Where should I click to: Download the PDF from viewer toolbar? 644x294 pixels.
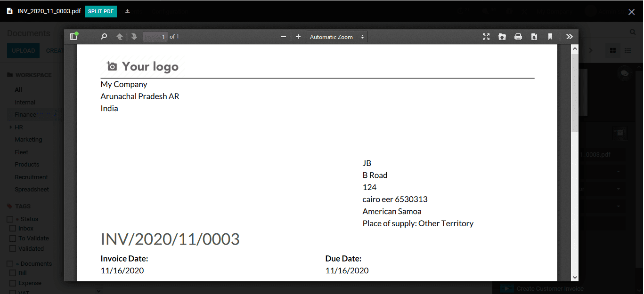(x=534, y=37)
